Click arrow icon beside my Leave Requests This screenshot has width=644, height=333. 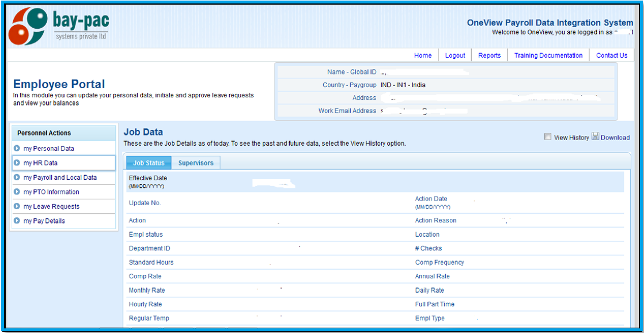pyautogui.click(x=17, y=206)
